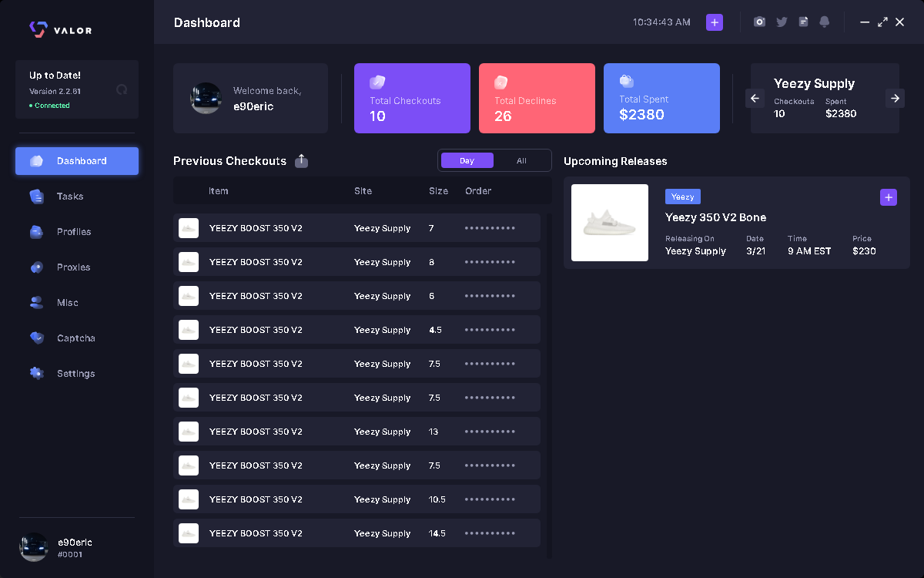Open the Dashboard page in sidebar
Viewport: 924px width, 578px height.
click(x=77, y=161)
